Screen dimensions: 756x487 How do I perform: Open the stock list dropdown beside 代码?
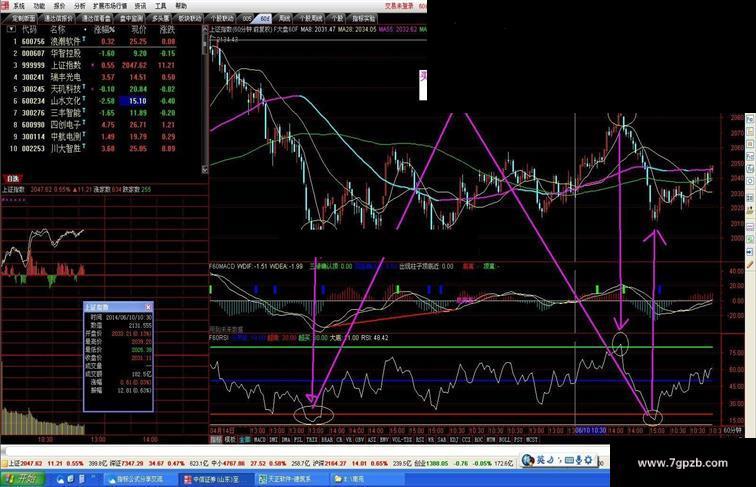(11, 29)
